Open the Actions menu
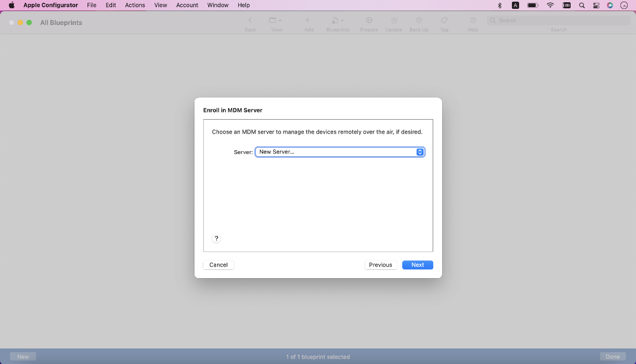The height and width of the screenshot is (364, 636). click(135, 6)
